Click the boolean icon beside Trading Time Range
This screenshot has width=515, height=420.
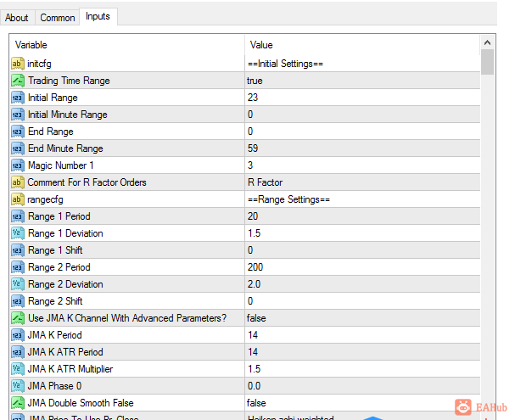click(18, 81)
